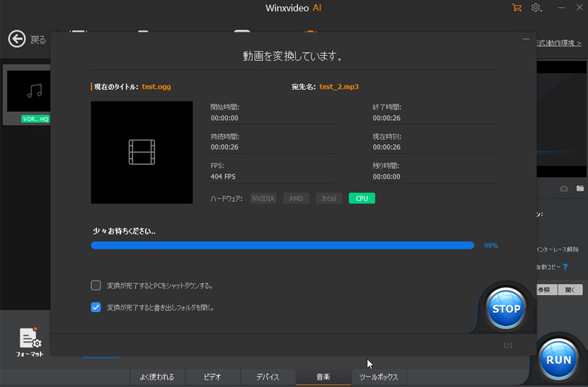Click the 99% progress percentage
The height and width of the screenshot is (387, 588).
point(491,246)
